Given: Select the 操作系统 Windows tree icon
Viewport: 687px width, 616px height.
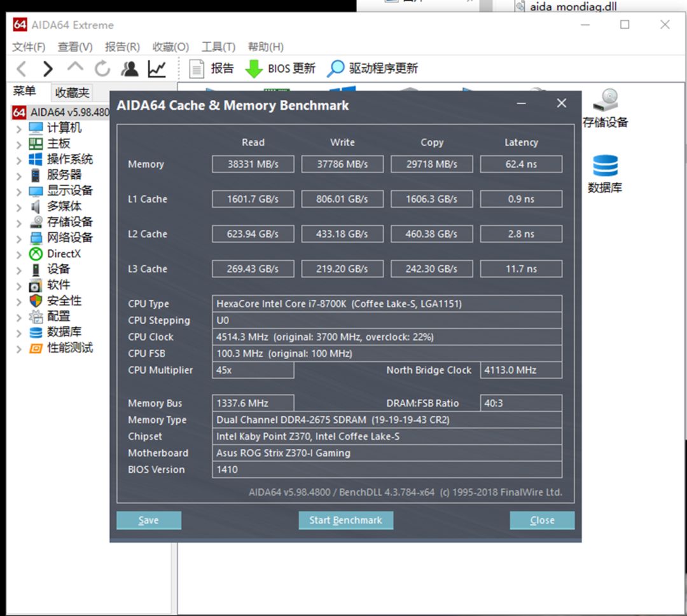Looking at the screenshot, I should [36, 160].
